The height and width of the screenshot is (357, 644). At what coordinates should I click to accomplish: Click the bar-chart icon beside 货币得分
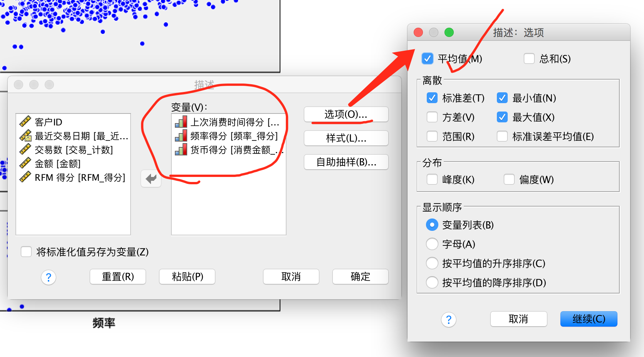(x=181, y=149)
